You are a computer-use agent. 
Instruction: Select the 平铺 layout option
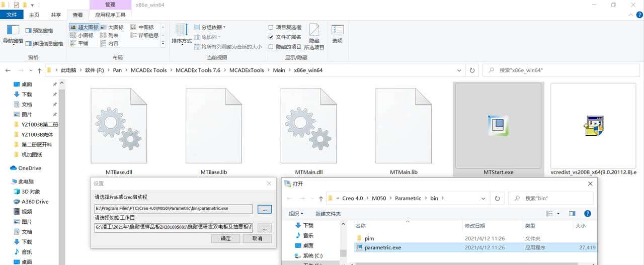pos(79,43)
